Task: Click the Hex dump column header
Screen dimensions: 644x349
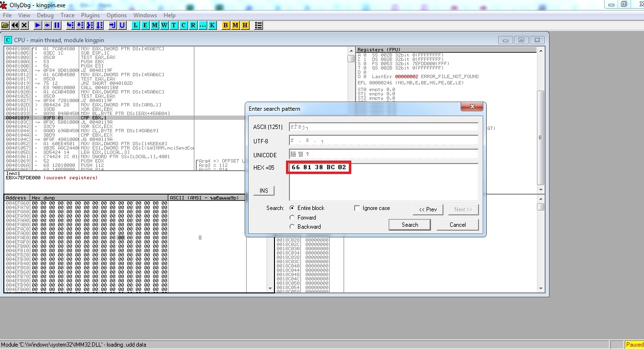Action: coord(99,198)
